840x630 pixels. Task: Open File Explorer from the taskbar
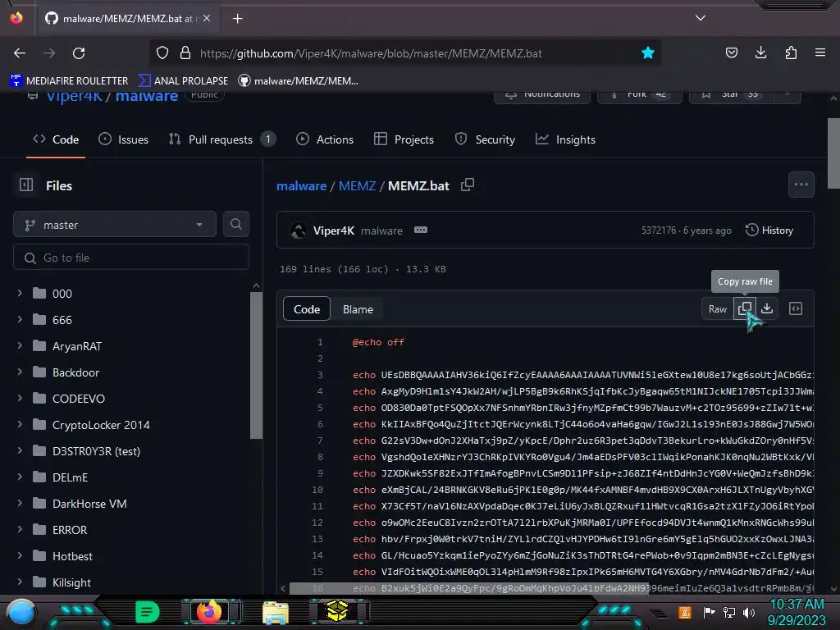point(276,612)
